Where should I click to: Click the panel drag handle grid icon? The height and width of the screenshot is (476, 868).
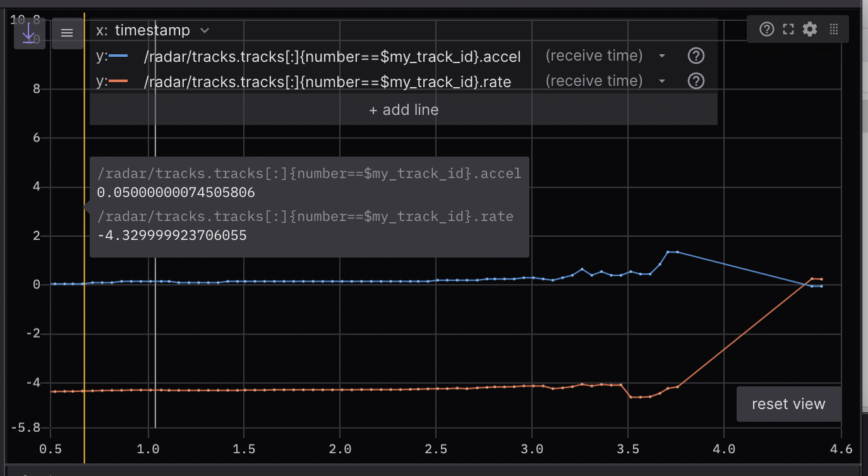(x=833, y=29)
